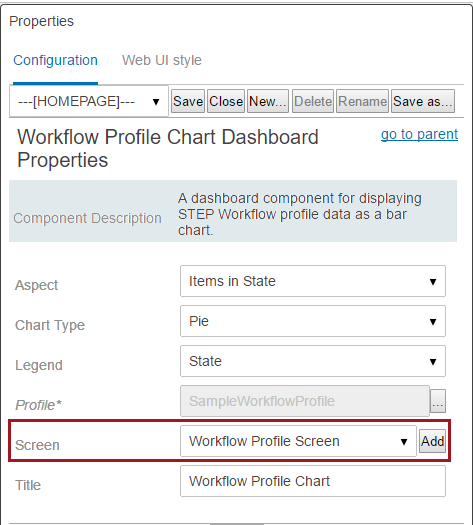Expand the Screen dropdown arrow
Viewport: 473px width, 525px height.
coord(404,442)
